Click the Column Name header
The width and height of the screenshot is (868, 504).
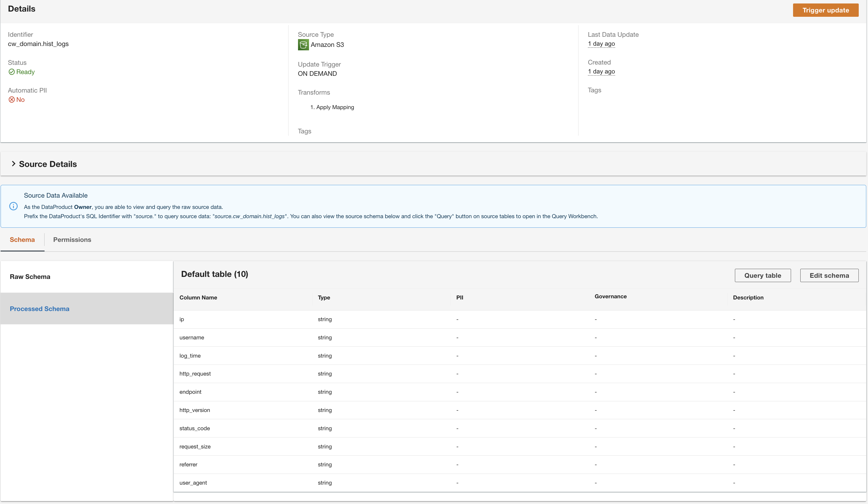coord(198,298)
